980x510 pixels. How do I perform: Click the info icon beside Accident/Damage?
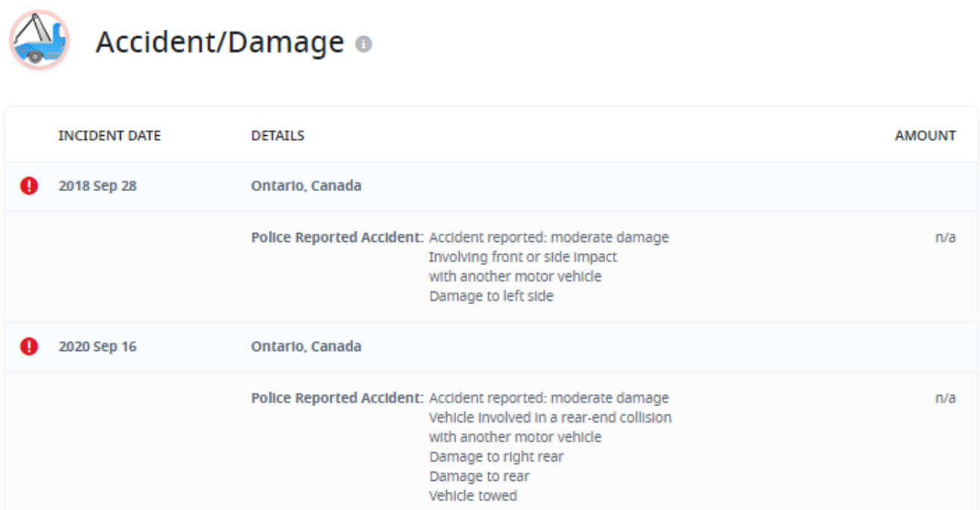coord(363,44)
